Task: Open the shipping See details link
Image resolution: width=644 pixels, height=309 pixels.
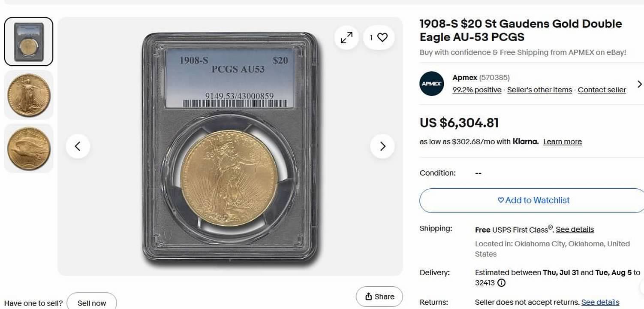Action: coord(575,230)
